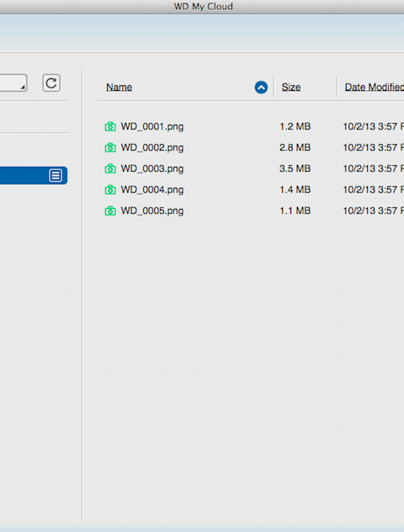The image size is (404, 532).
Task: Click the camera icon for WD_0001.png
Action: pyautogui.click(x=110, y=126)
